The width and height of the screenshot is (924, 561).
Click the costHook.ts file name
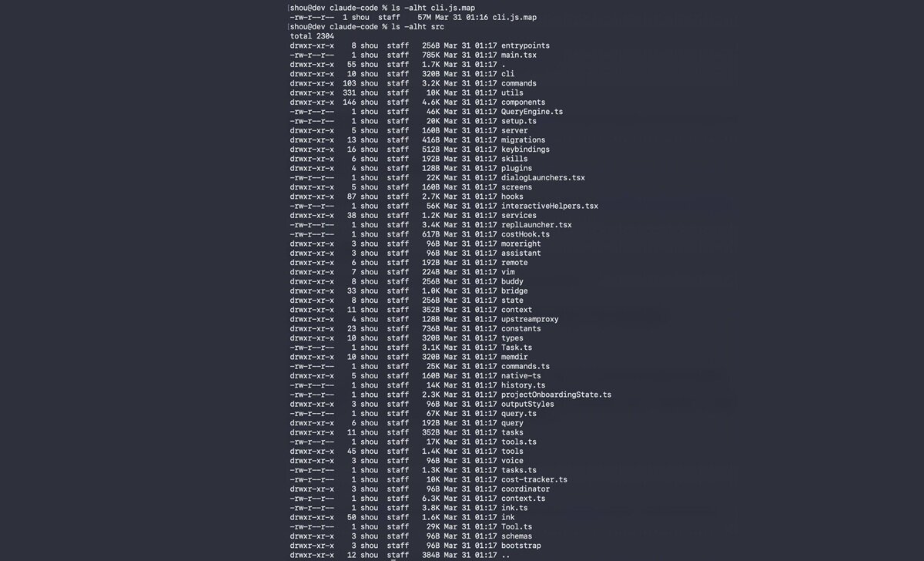525,234
